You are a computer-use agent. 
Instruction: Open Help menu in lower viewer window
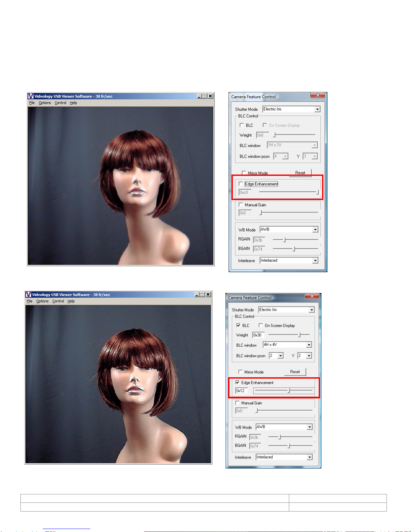[71, 301]
